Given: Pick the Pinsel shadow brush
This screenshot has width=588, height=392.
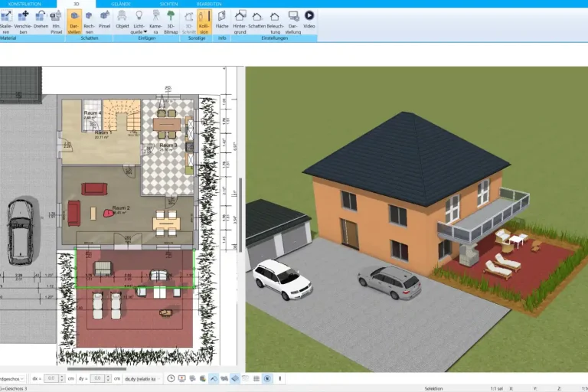Looking at the screenshot, I should [105, 19].
